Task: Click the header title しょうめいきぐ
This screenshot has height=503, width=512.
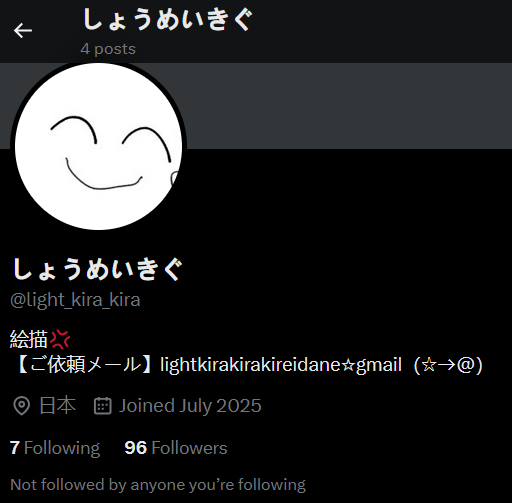Action: pos(167,20)
